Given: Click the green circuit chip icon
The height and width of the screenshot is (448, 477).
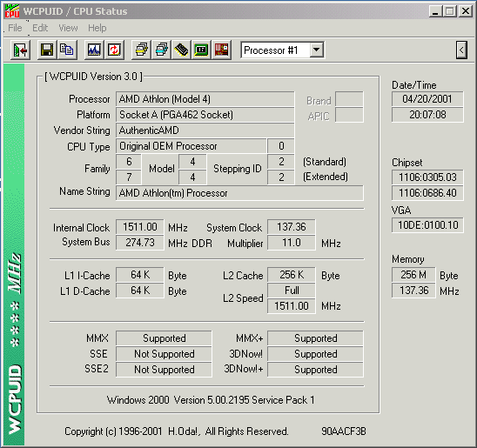Looking at the screenshot, I should click(201, 50).
